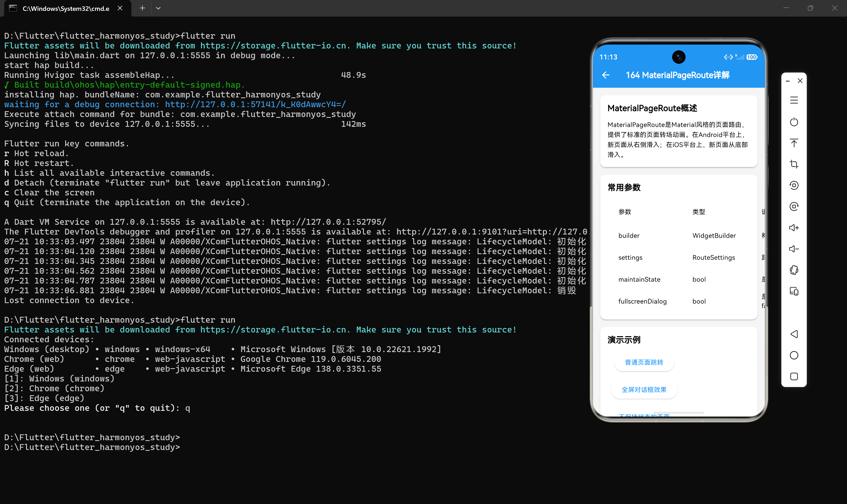Open the debug connection URL with port 57141

pyautogui.click(x=255, y=105)
